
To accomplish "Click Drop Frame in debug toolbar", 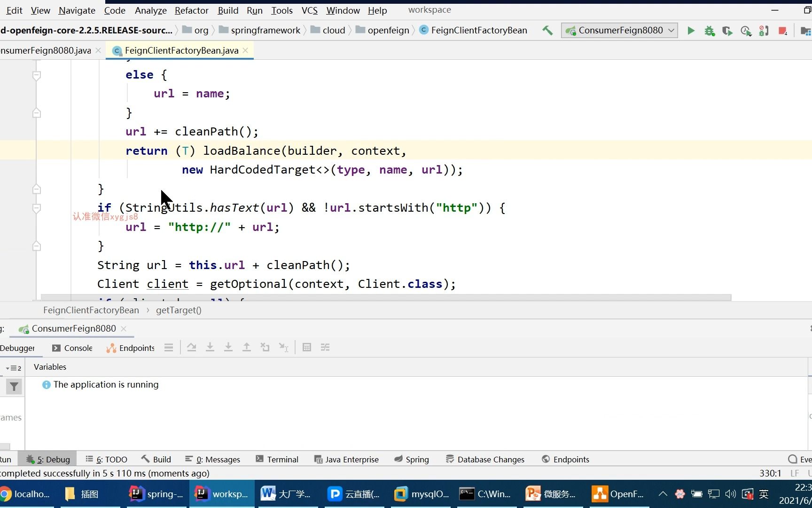I will [265, 348].
